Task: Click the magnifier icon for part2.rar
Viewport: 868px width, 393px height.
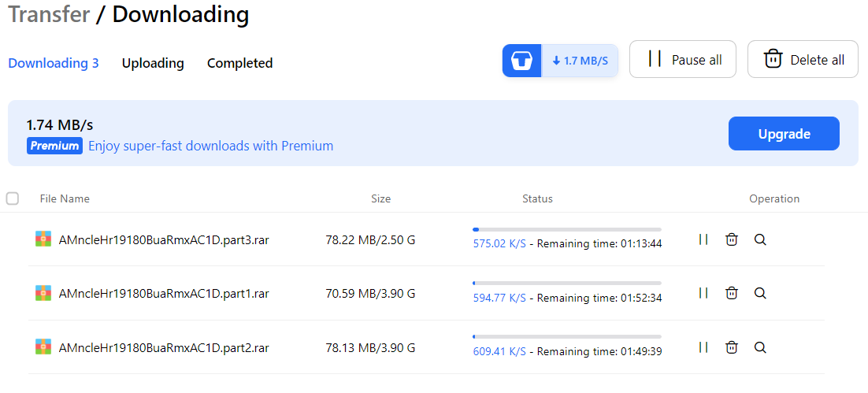Action: 760,347
